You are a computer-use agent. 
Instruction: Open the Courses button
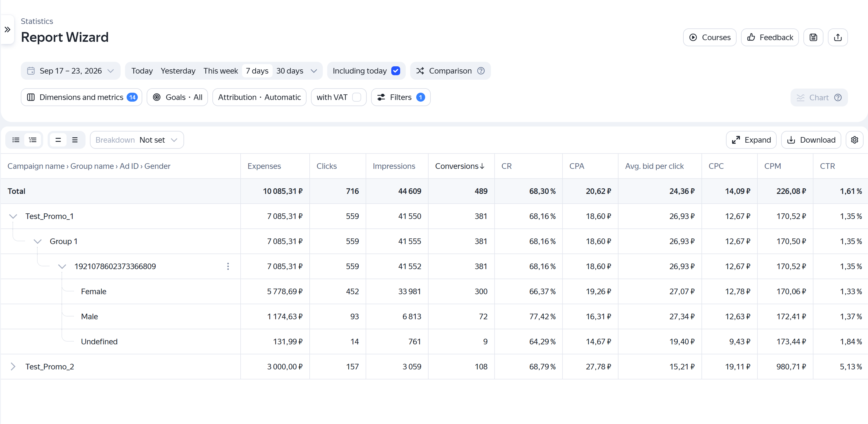(710, 37)
